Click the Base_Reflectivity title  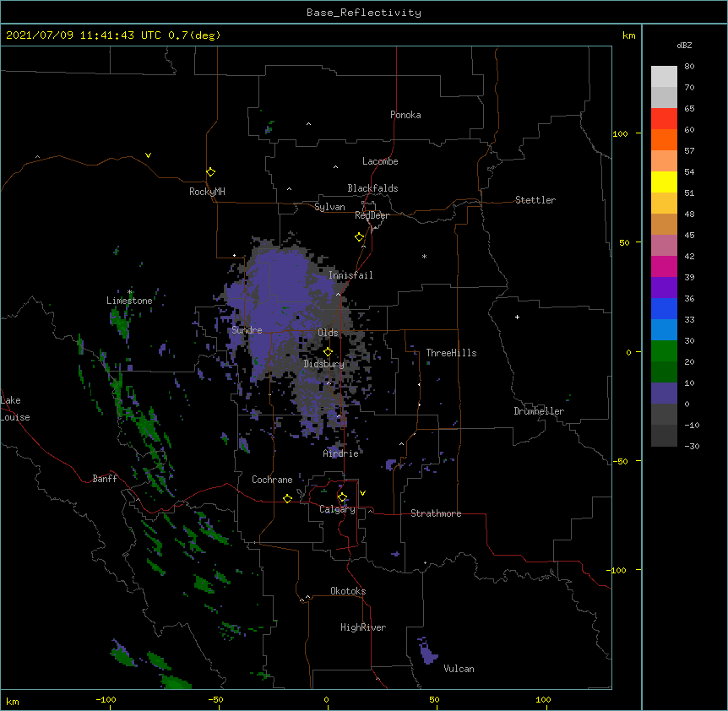coord(364,13)
